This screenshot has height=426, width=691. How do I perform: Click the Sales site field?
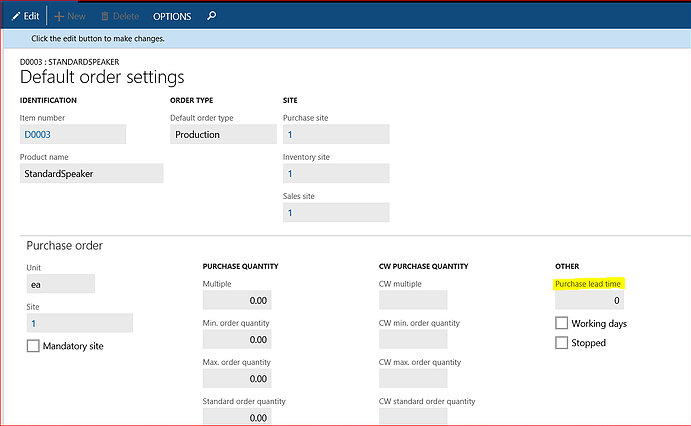click(336, 213)
